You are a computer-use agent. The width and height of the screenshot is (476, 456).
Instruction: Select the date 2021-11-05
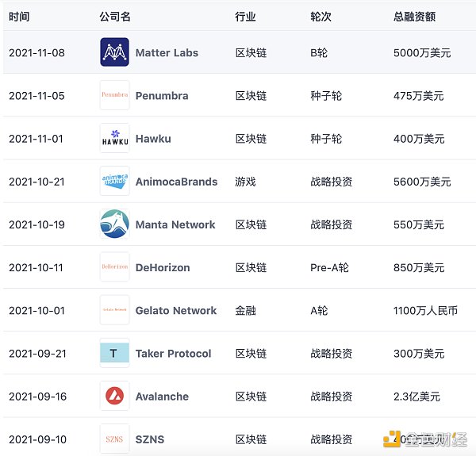click(36, 96)
